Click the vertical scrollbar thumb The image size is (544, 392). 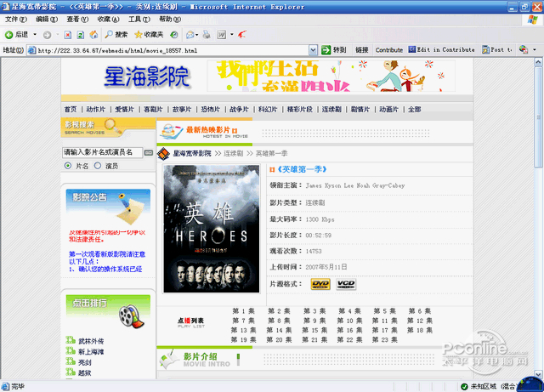coord(538,117)
